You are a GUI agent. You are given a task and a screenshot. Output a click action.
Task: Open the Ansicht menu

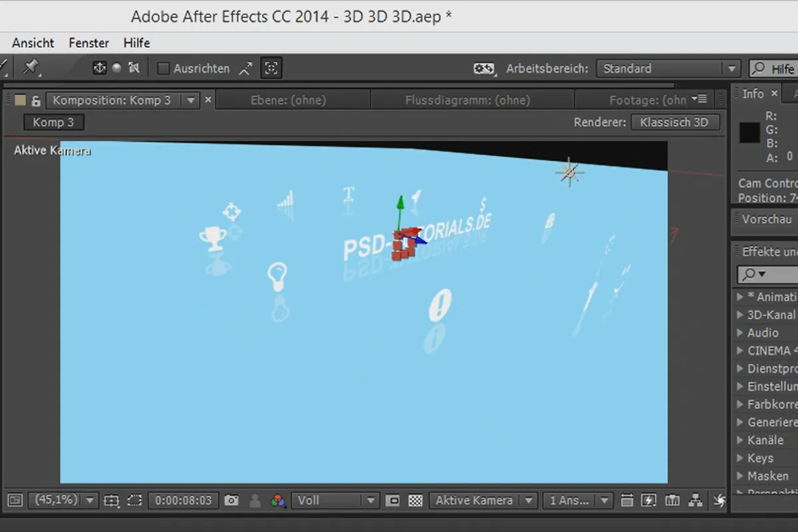(33, 43)
